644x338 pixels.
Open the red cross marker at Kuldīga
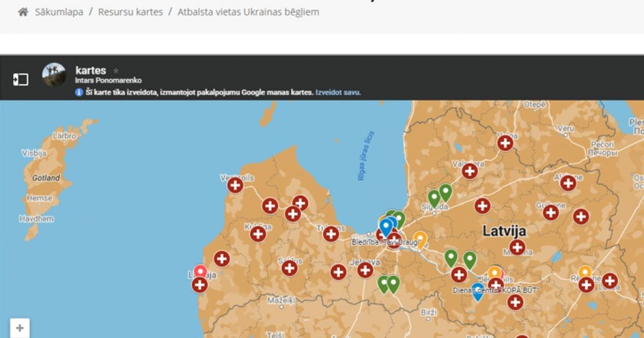pos(258,233)
